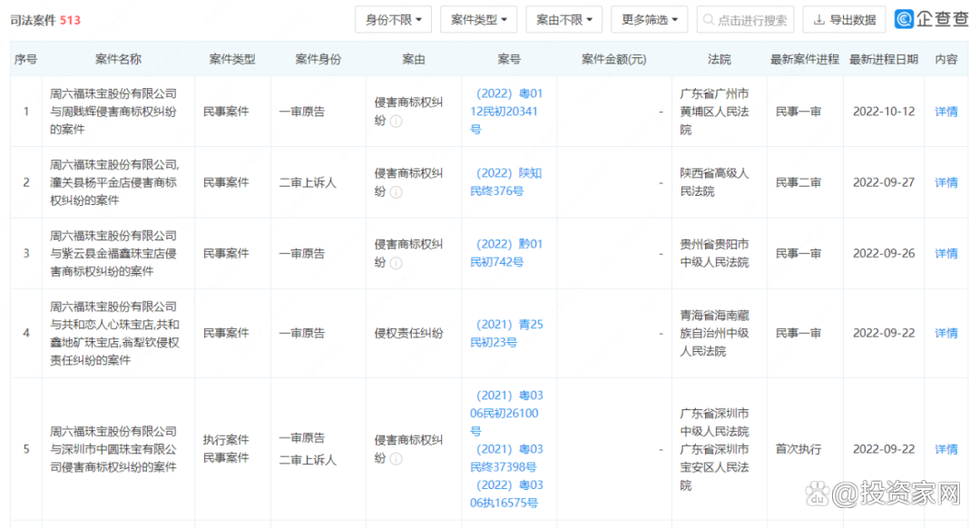Click the 企查查 logo icon

point(904,19)
